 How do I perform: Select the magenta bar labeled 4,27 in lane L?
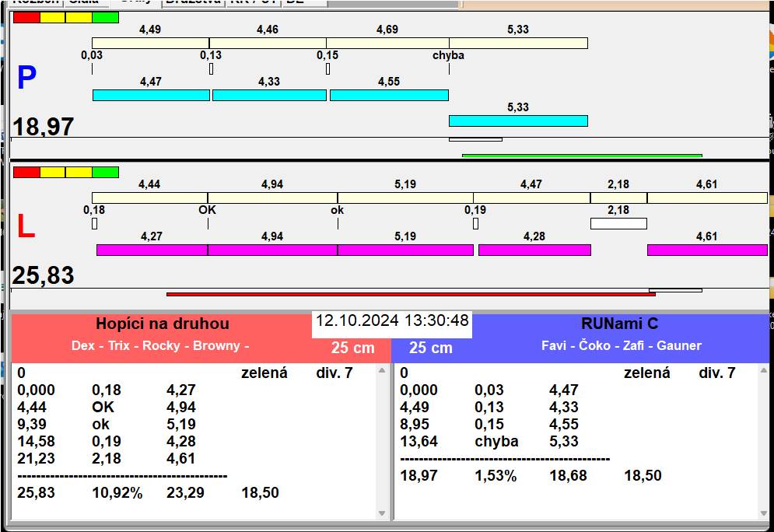tap(152, 250)
